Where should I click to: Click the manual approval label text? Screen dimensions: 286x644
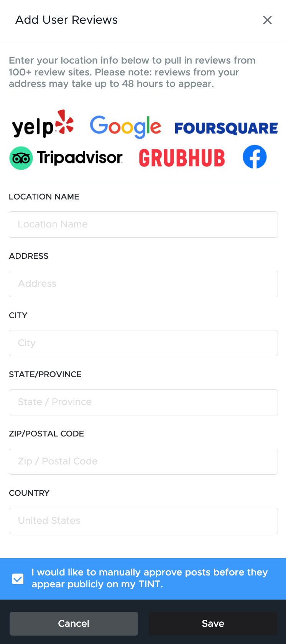tap(150, 578)
